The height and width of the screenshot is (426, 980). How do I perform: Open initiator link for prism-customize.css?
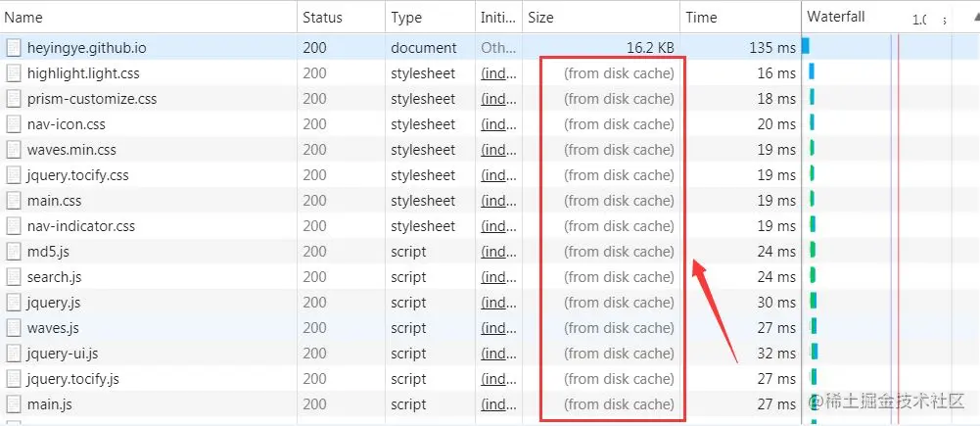pos(498,99)
